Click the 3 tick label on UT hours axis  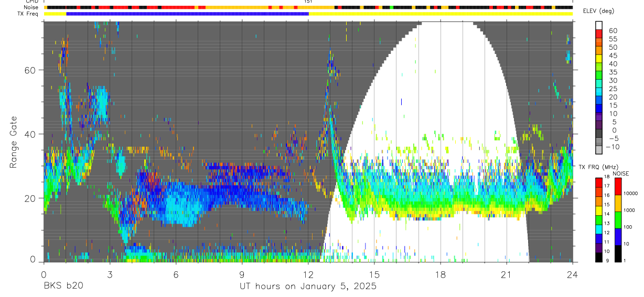coord(109,274)
